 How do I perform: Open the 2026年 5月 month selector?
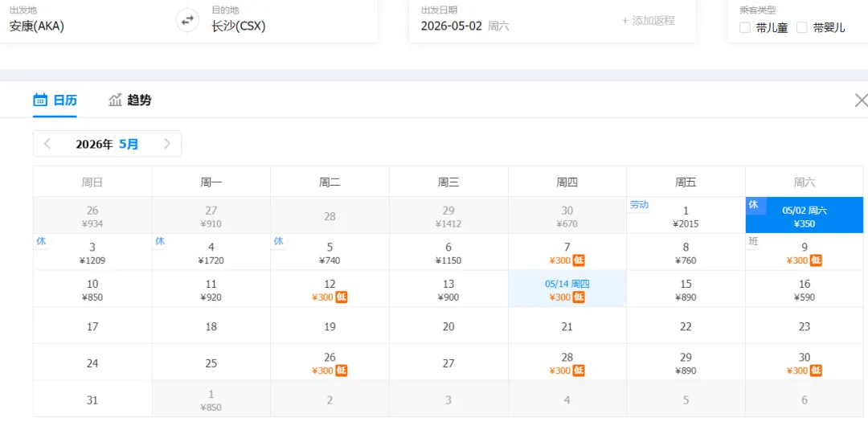click(107, 144)
